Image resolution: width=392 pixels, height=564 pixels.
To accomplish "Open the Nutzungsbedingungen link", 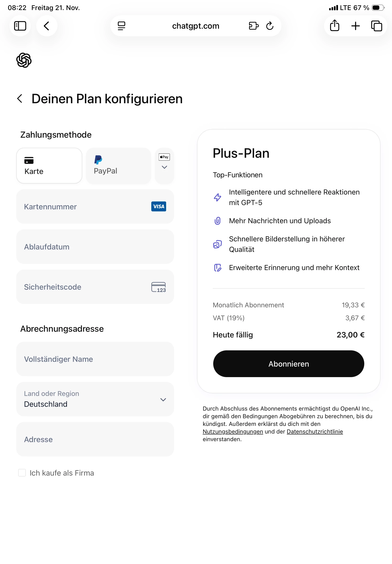I will tap(233, 431).
